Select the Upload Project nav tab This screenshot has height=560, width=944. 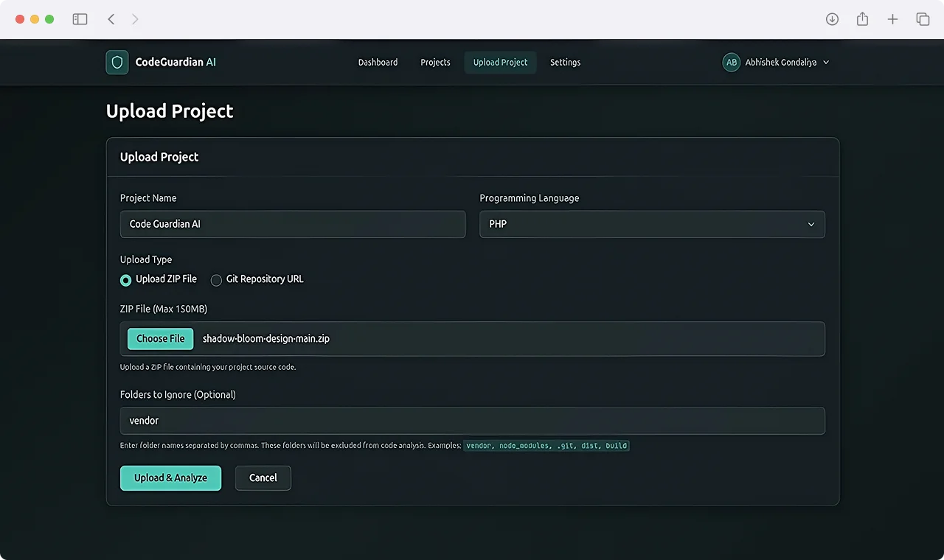point(500,63)
